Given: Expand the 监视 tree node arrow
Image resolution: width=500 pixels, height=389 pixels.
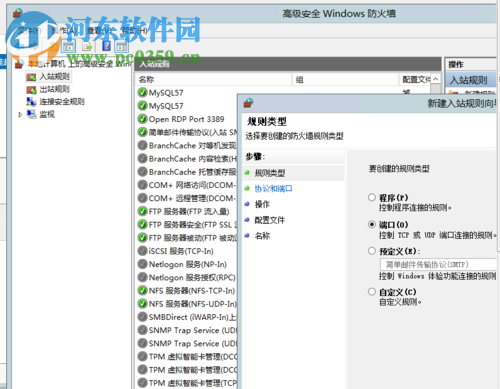Looking at the screenshot, I should pyautogui.click(x=20, y=115).
